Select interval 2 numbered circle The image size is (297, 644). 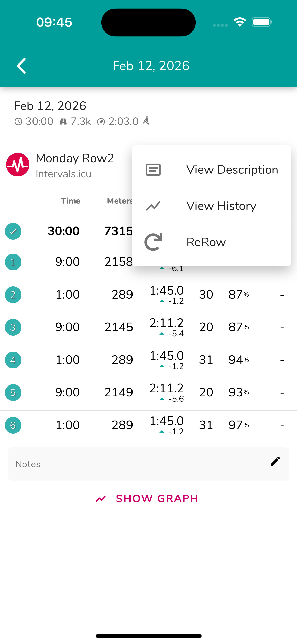tap(13, 295)
